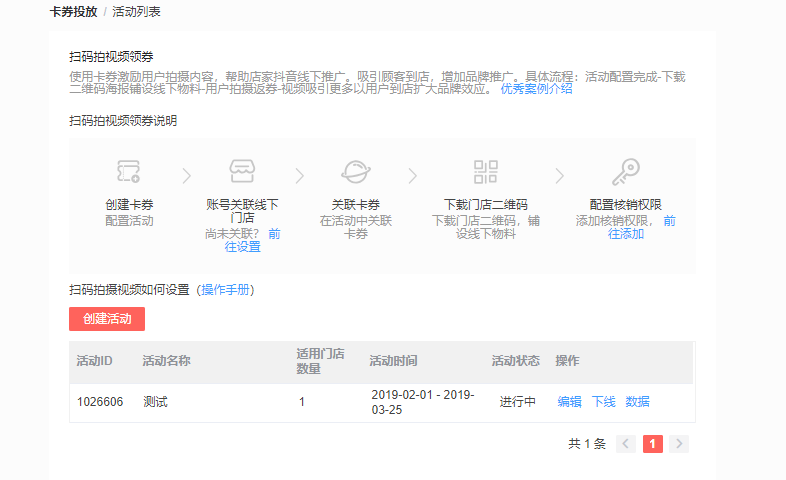Click the arrow between 下载门店二维码 and 配置核销权限
The height and width of the screenshot is (480, 786).
pos(559,176)
